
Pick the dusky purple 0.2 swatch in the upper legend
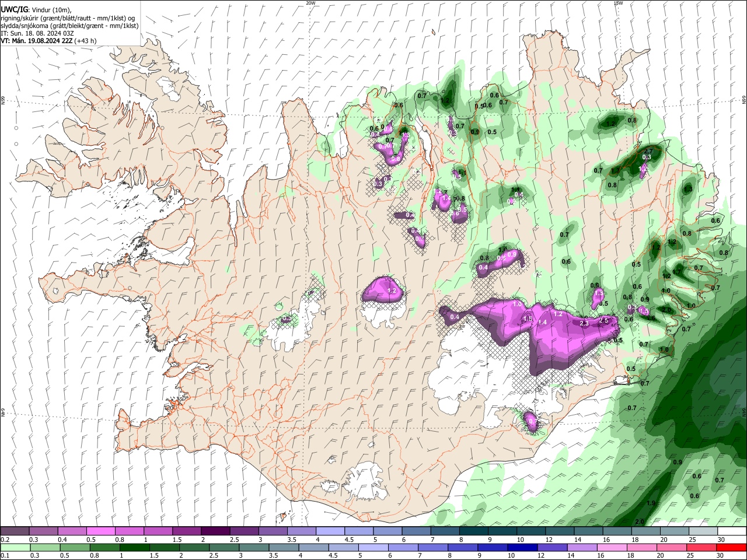pos(15,531)
